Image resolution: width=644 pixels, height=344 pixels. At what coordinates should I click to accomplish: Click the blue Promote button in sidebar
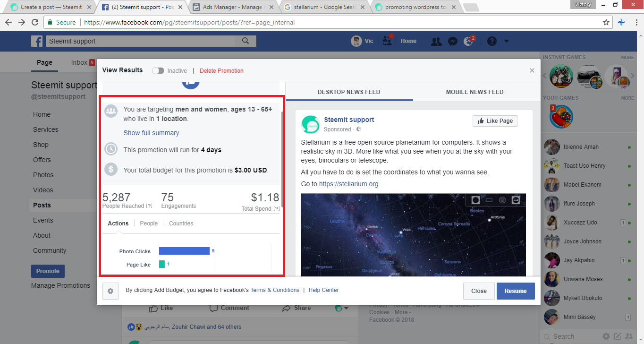click(48, 271)
